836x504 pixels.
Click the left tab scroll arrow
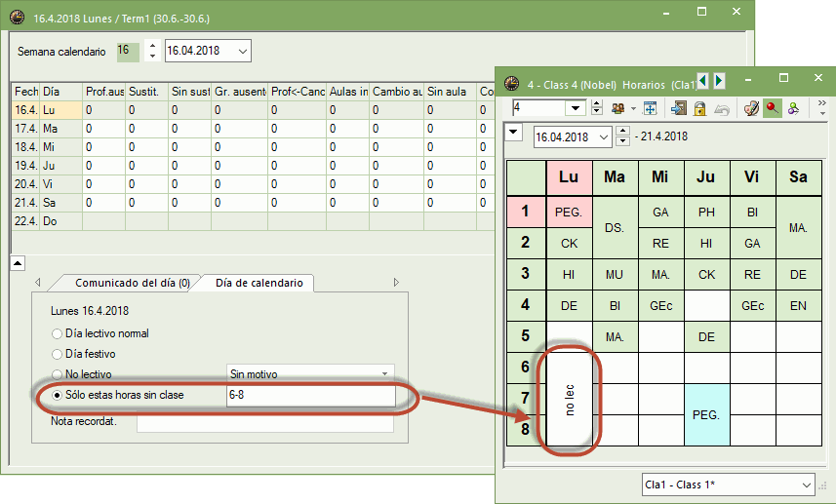(x=38, y=283)
